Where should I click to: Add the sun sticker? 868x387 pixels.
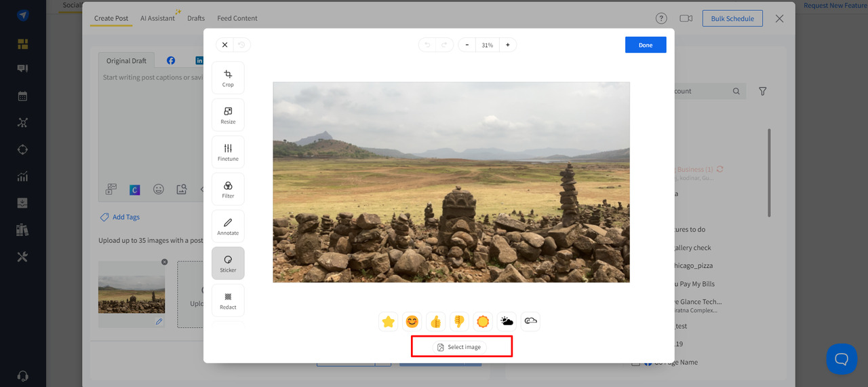483,321
